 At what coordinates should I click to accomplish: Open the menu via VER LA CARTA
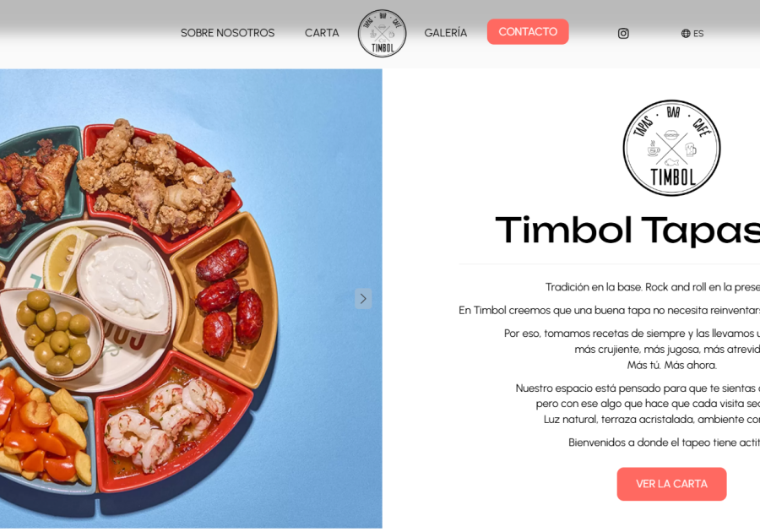point(671,484)
